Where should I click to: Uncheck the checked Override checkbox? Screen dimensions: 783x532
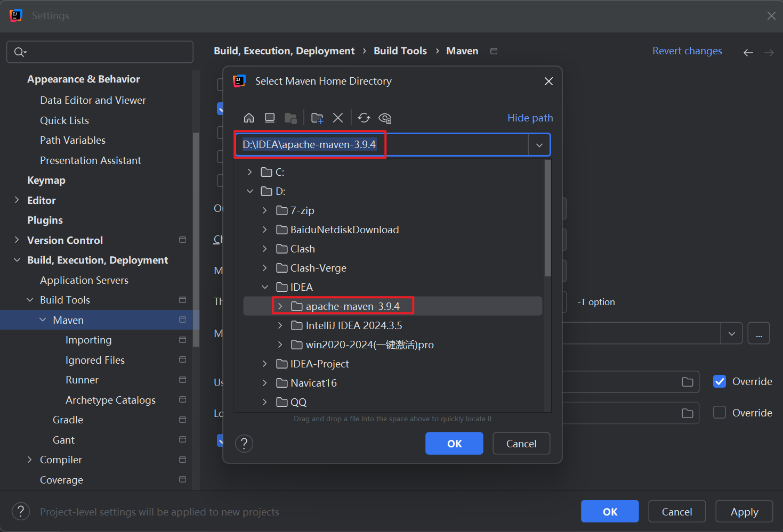pos(720,381)
